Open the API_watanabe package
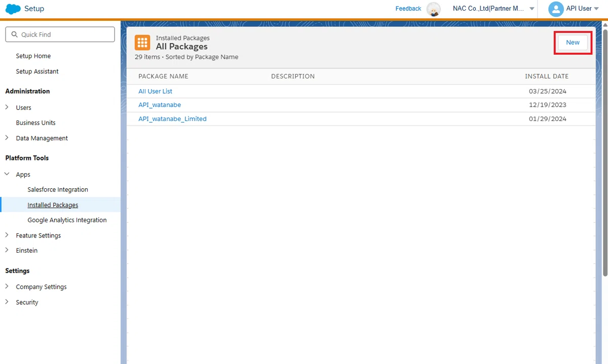The height and width of the screenshot is (364, 608). 160,105
